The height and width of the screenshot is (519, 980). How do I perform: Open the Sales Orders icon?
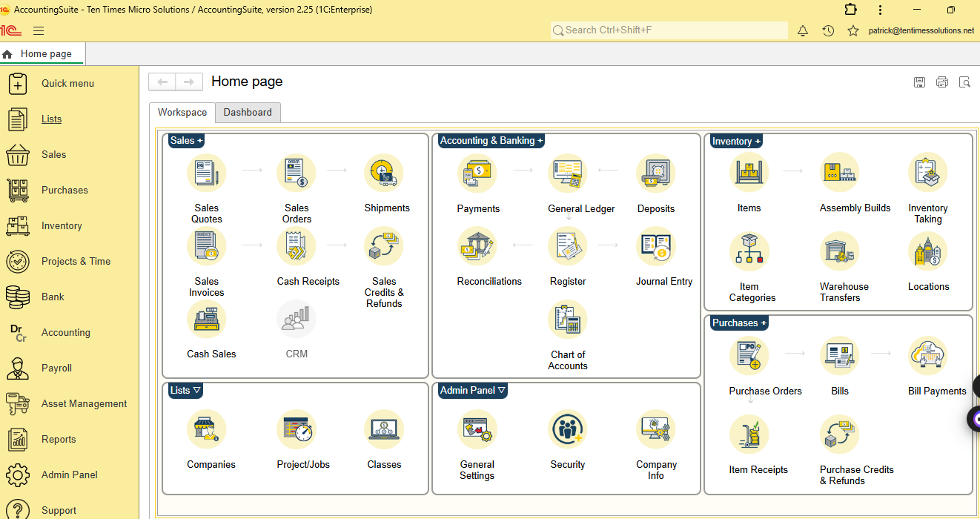coord(297,173)
